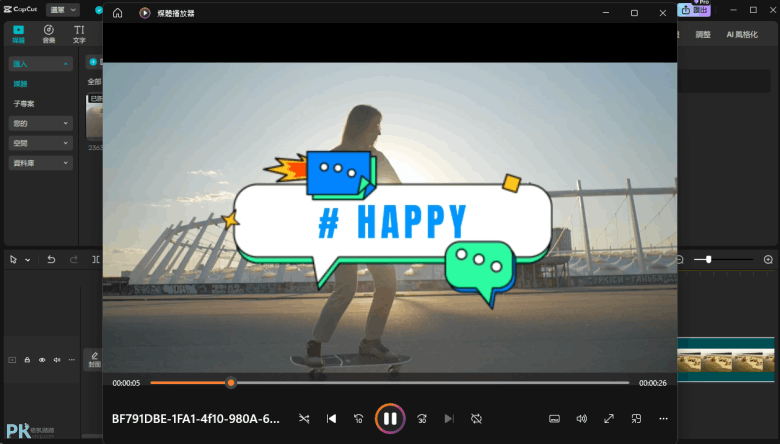Select Media item under Import

click(x=20, y=84)
